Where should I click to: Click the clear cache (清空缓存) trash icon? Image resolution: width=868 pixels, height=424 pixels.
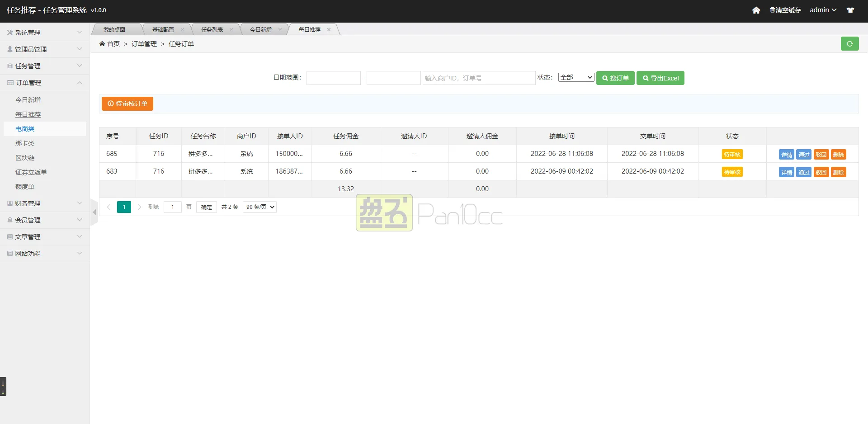click(772, 10)
